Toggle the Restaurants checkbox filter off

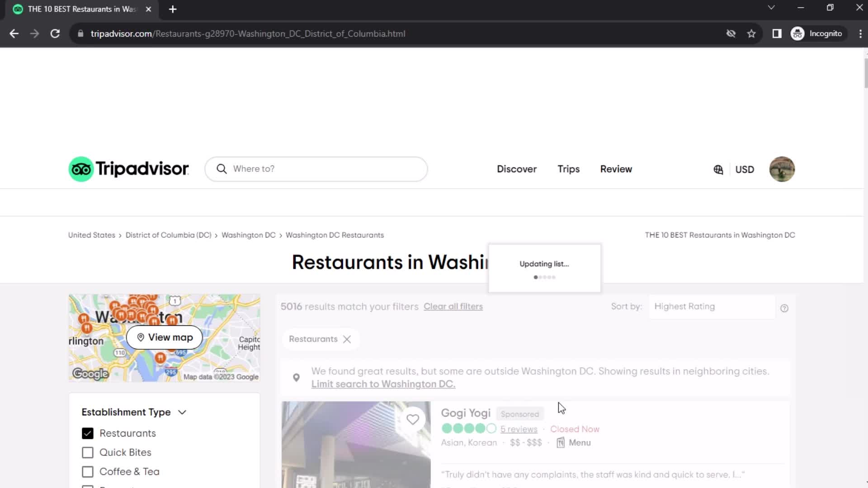[88, 433]
